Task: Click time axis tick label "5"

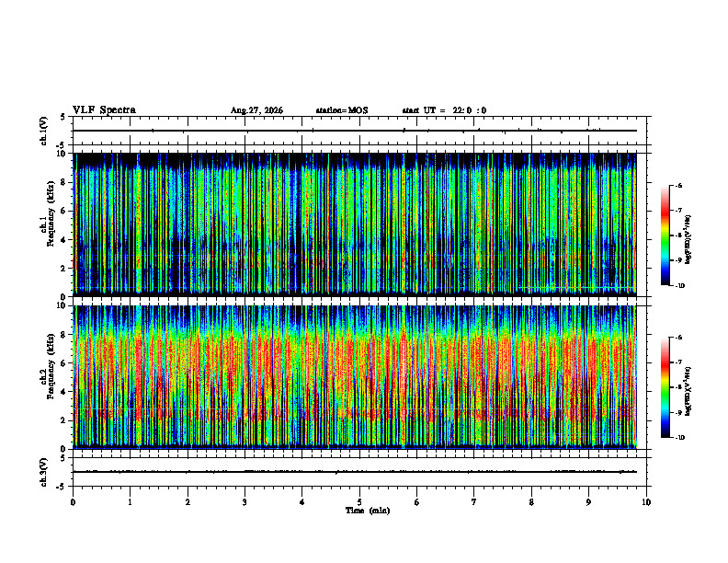Action: click(359, 502)
